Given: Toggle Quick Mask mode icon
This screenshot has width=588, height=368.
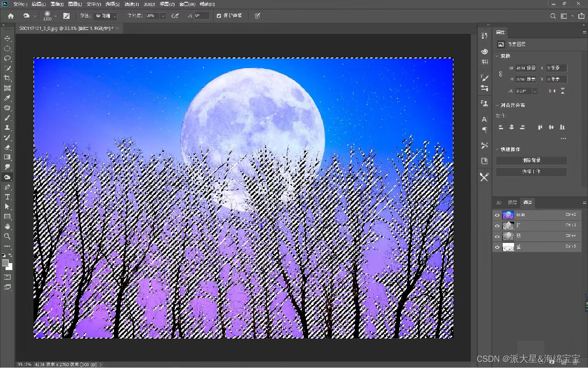Looking at the screenshot, I should point(7,277).
